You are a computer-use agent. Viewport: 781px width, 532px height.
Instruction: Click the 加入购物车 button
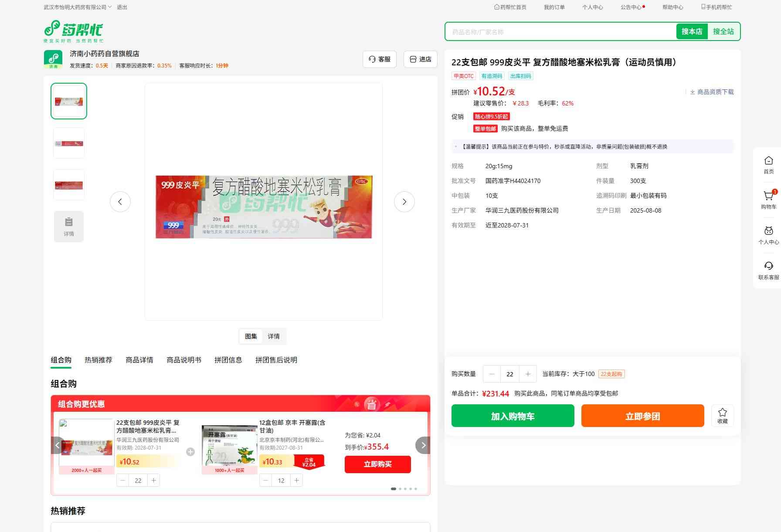click(513, 416)
